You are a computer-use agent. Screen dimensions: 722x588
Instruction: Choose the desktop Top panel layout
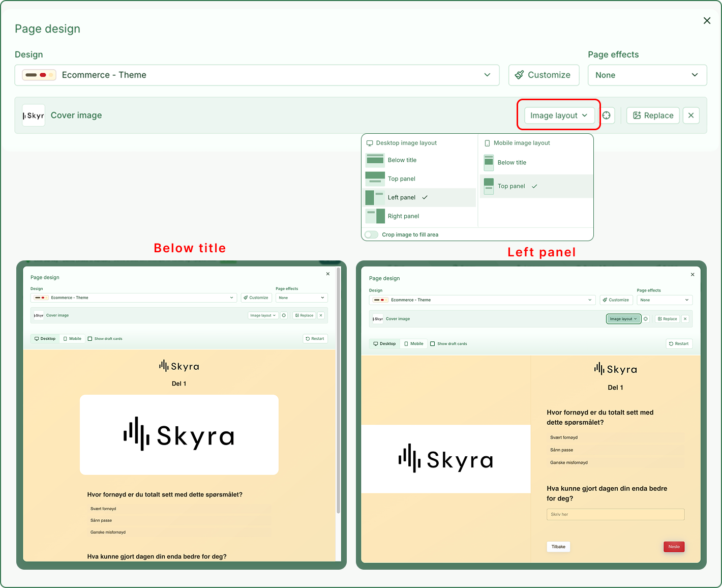tap(420, 179)
